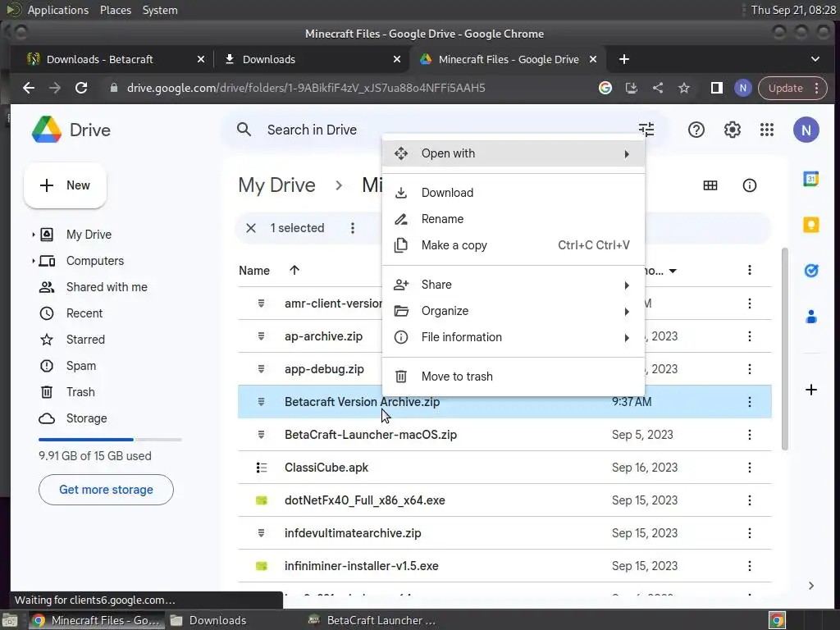
Task: Go back in Chrome history
Action: click(29, 88)
